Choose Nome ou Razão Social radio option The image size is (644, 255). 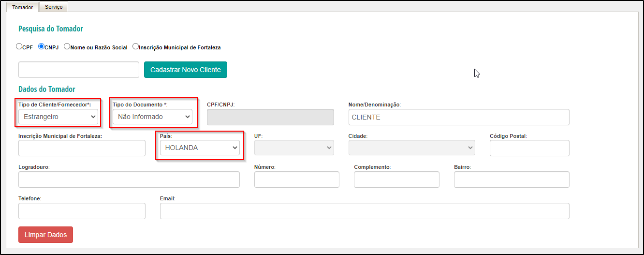click(67, 47)
